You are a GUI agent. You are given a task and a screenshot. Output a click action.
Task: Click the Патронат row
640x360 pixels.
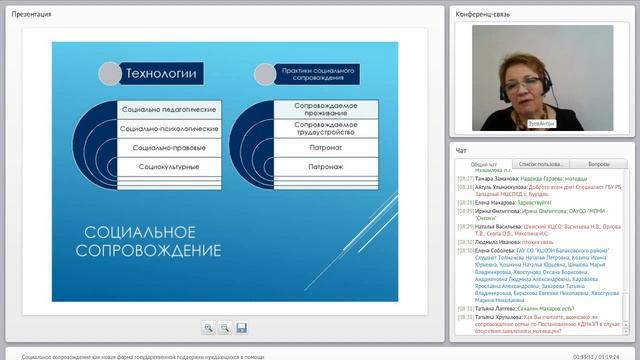(326, 148)
